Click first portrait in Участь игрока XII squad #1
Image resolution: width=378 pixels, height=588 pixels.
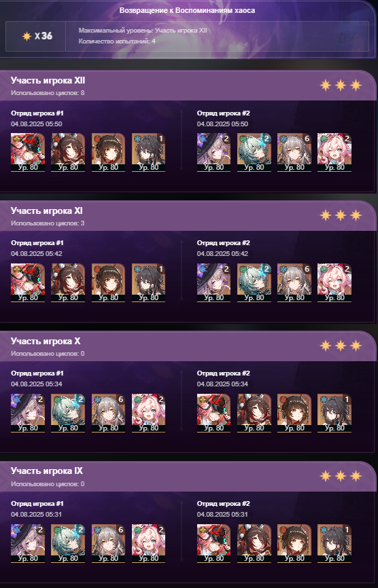(x=28, y=152)
